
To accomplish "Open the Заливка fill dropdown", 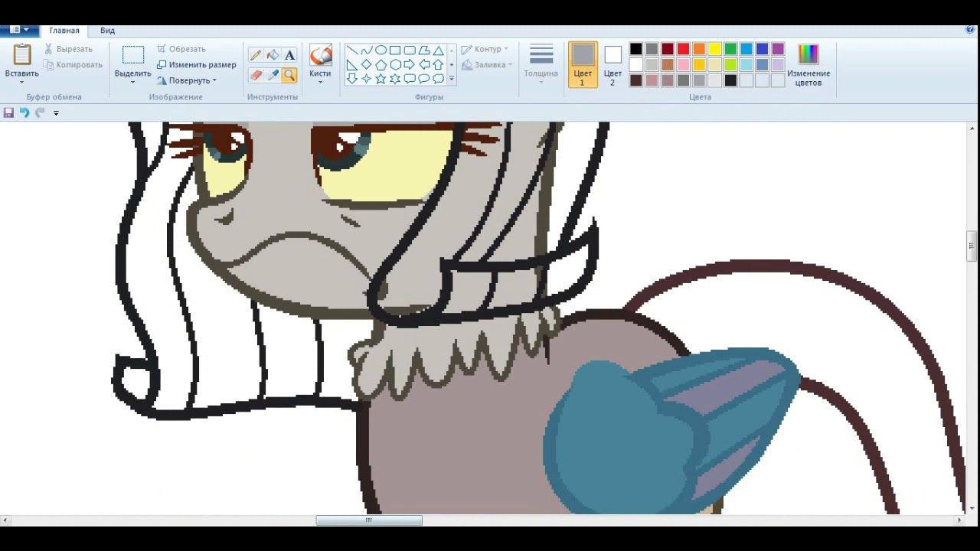I will [x=487, y=65].
